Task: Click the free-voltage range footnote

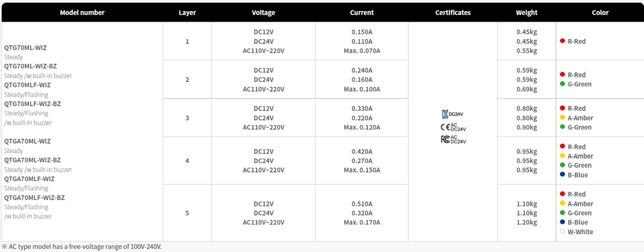Action: pyautogui.click(x=82, y=247)
